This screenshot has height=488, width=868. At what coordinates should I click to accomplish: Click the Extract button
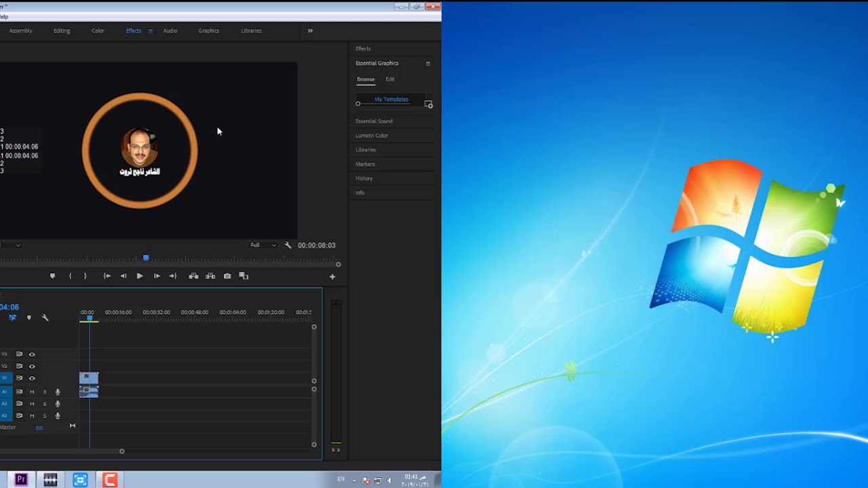coord(210,276)
